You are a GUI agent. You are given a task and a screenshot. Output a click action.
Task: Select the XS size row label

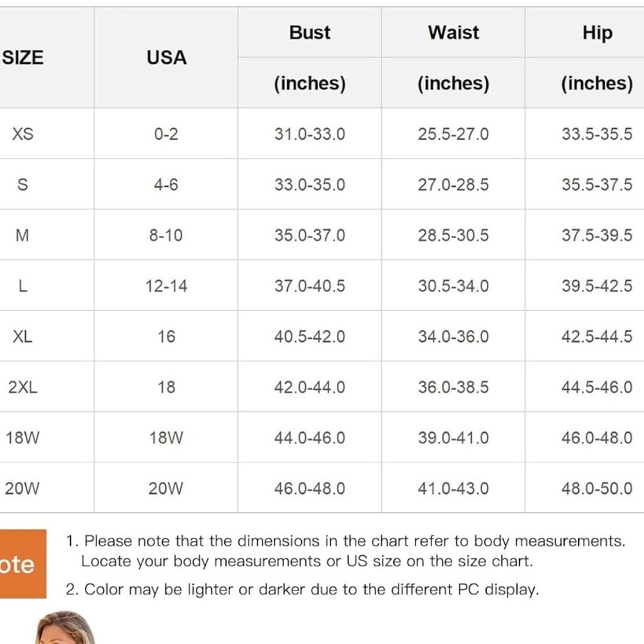tap(23, 134)
